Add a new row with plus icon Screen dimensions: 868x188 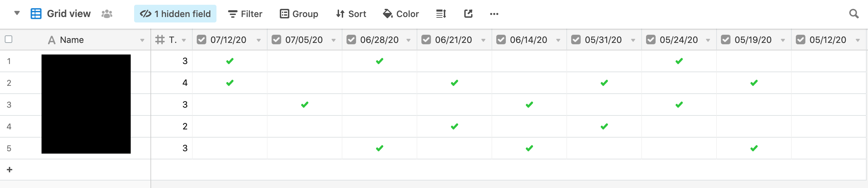coord(10,170)
